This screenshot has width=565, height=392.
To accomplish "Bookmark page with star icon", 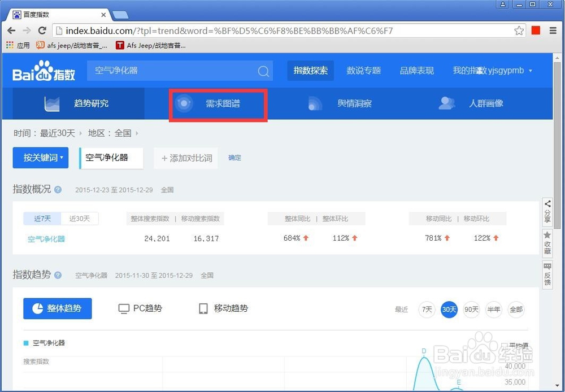I will (519, 31).
